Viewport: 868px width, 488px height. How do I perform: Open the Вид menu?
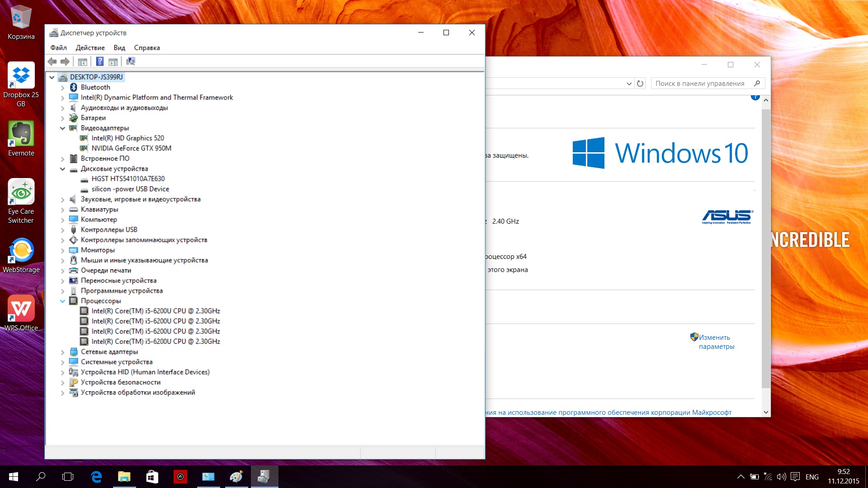(x=119, y=48)
